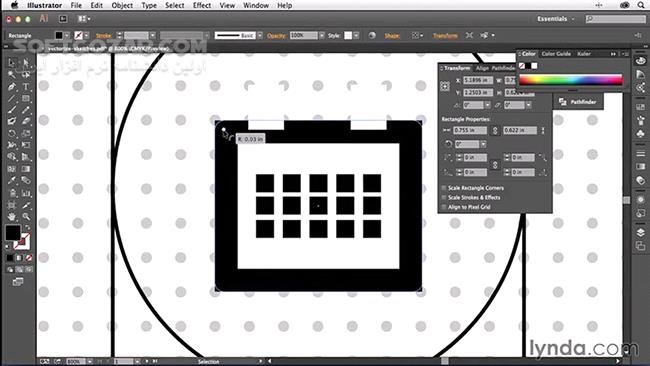
Task: Select the Blob Brush tool
Action: click(12, 121)
